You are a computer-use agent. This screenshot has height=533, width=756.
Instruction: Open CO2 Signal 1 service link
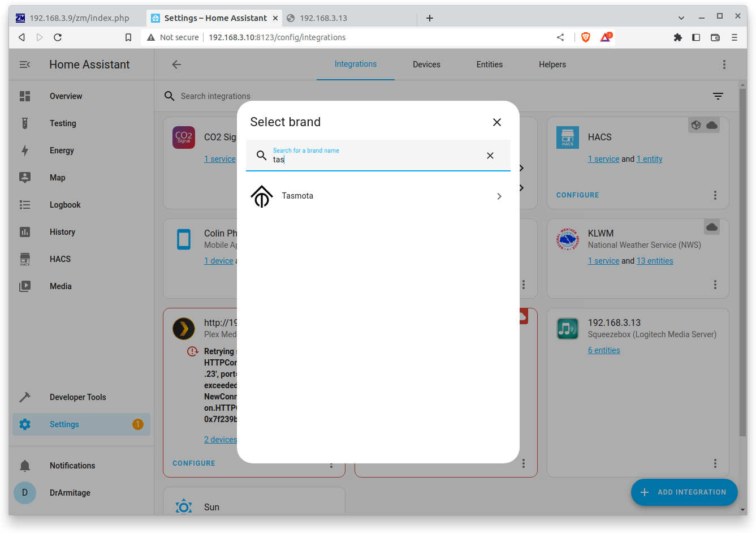click(220, 159)
